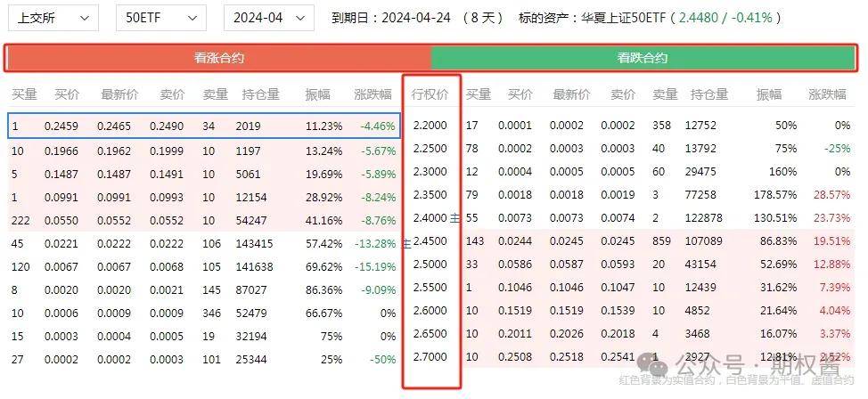Open the 上交所 exchange dropdown
Screen dimensions: 868x399
click(x=53, y=18)
